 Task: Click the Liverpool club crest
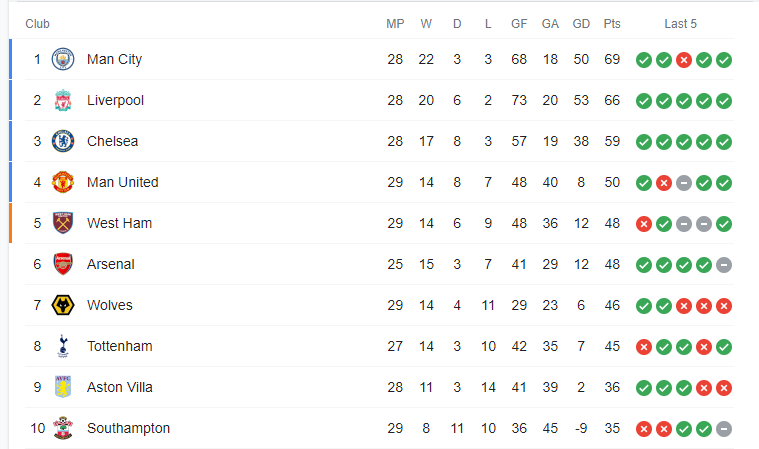63,100
